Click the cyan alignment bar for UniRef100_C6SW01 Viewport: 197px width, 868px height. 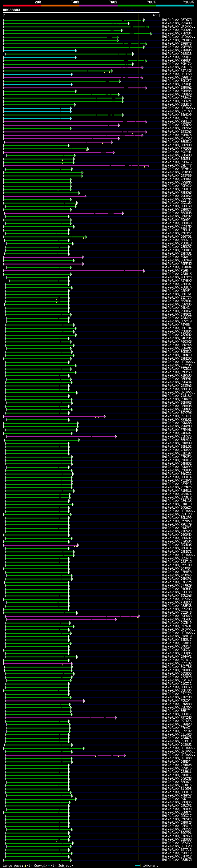tap(38, 84)
